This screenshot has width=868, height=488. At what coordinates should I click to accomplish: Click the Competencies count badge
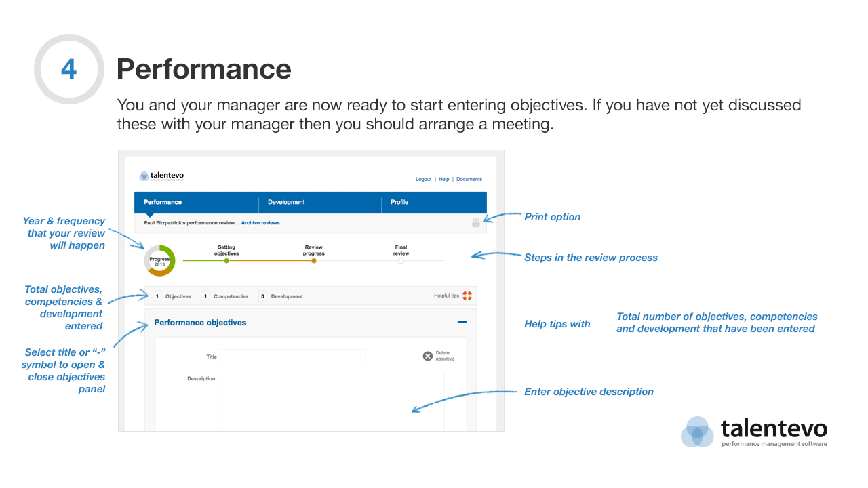pyautogui.click(x=205, y=296)
